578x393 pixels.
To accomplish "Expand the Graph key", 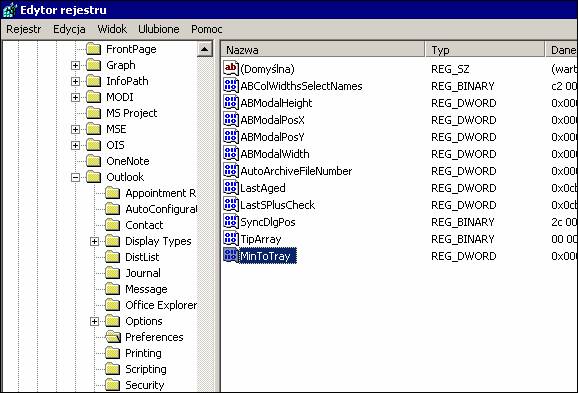I will coord(75,65).
